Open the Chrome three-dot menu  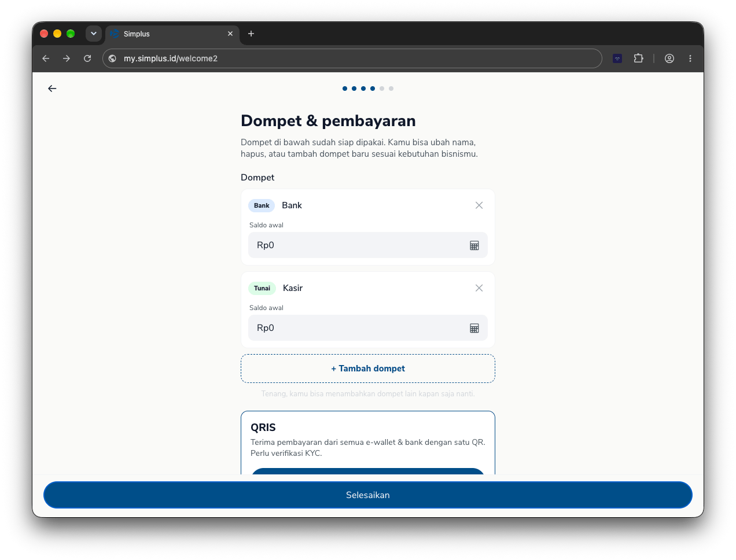[690, 58]
